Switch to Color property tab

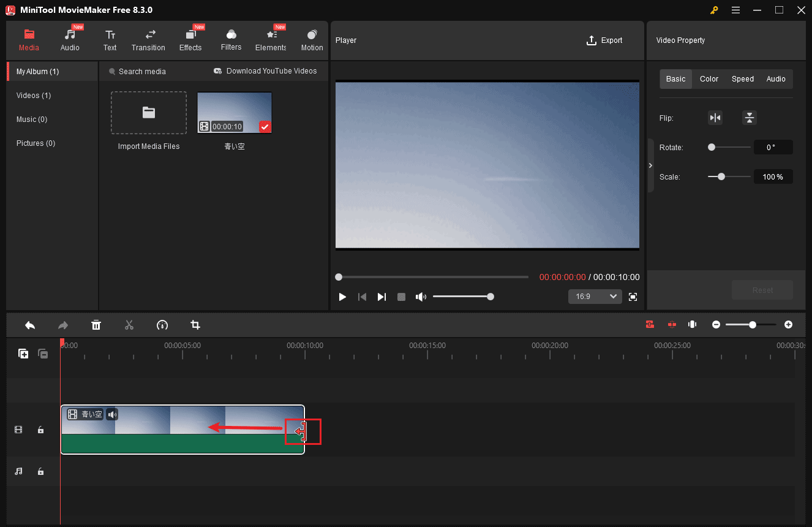pyautogui.click(x=709, y=79)
